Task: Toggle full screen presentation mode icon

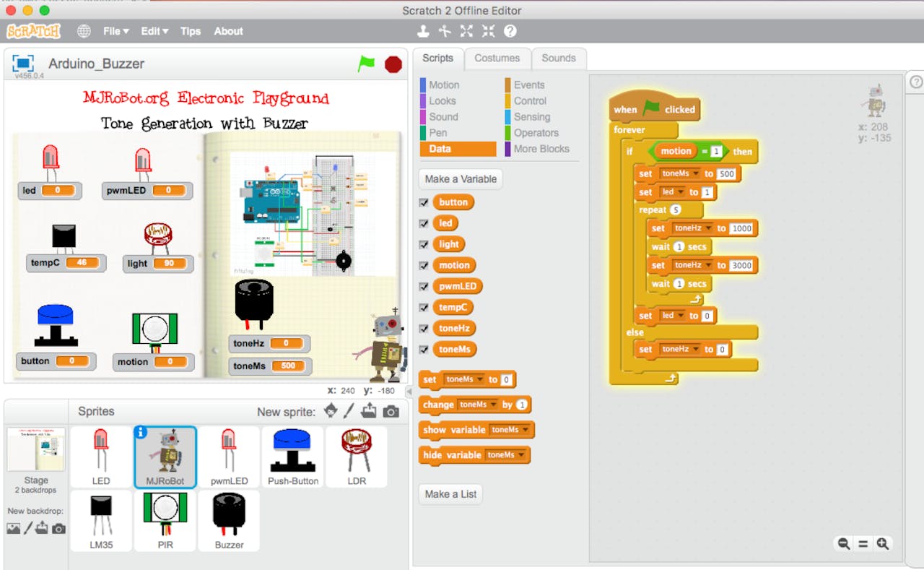Action: [x=23, y=63]
